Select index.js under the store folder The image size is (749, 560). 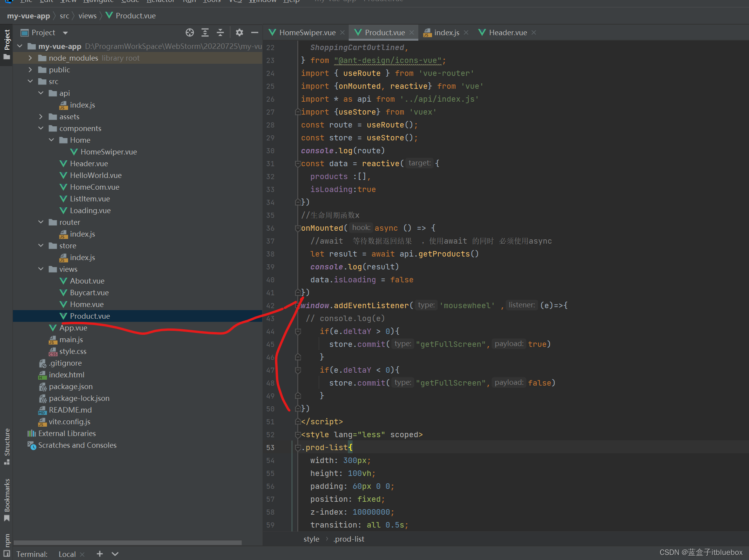[x=82, y=257]
